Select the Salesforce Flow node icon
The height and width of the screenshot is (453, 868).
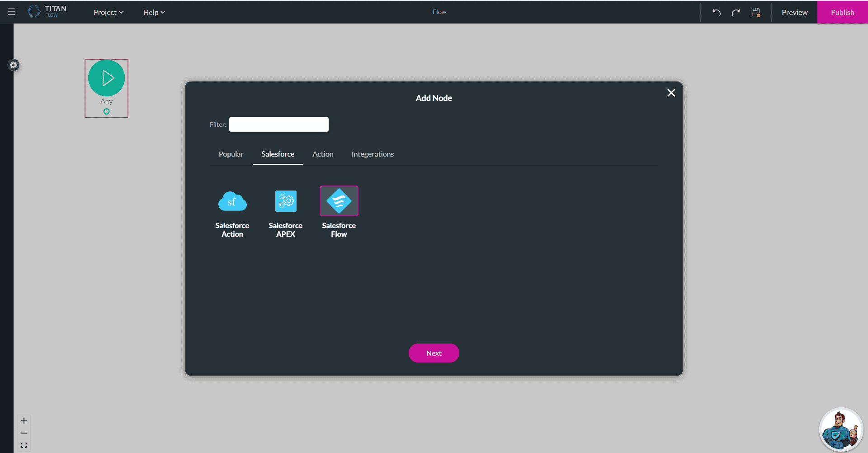coord(339,200)
